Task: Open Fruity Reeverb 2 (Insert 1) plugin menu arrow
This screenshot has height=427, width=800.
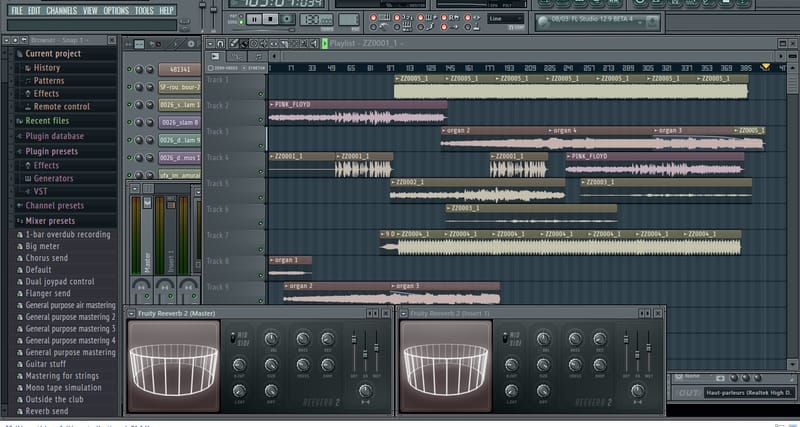Action: point(404,313)
